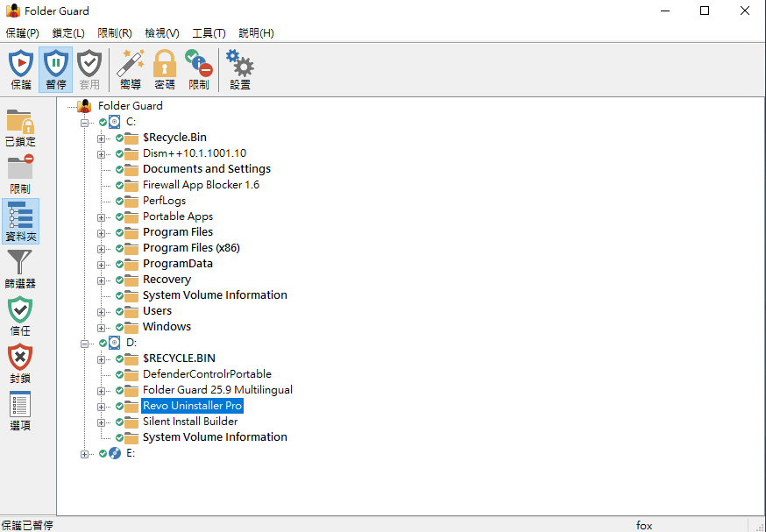This screenshot has height=532, width=766.
Task: Expand the Users folder node
Action: click(101, 312)
